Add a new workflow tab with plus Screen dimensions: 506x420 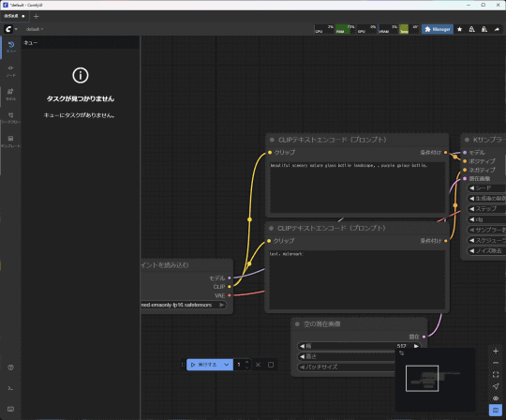pos(37,16)
